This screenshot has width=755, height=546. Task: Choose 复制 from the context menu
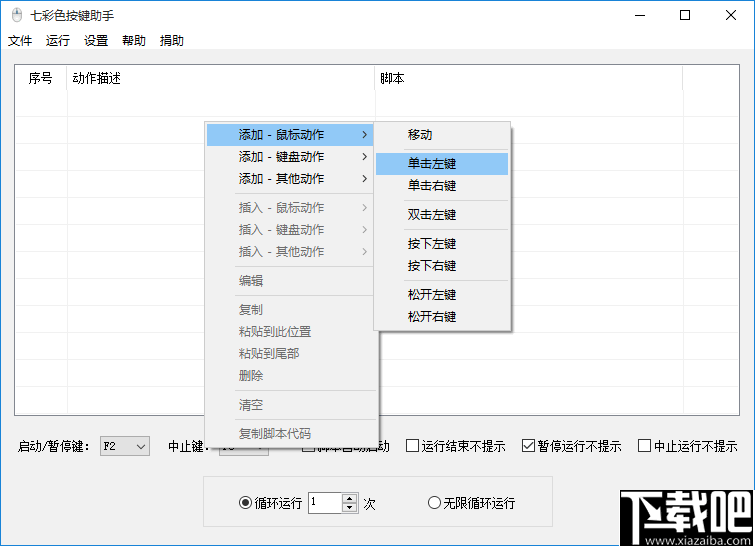point(290,310)
